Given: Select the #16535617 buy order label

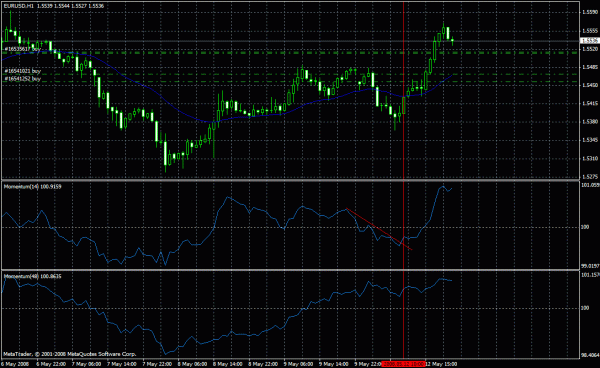Looking at the screenshot, I should coord(23,49).
